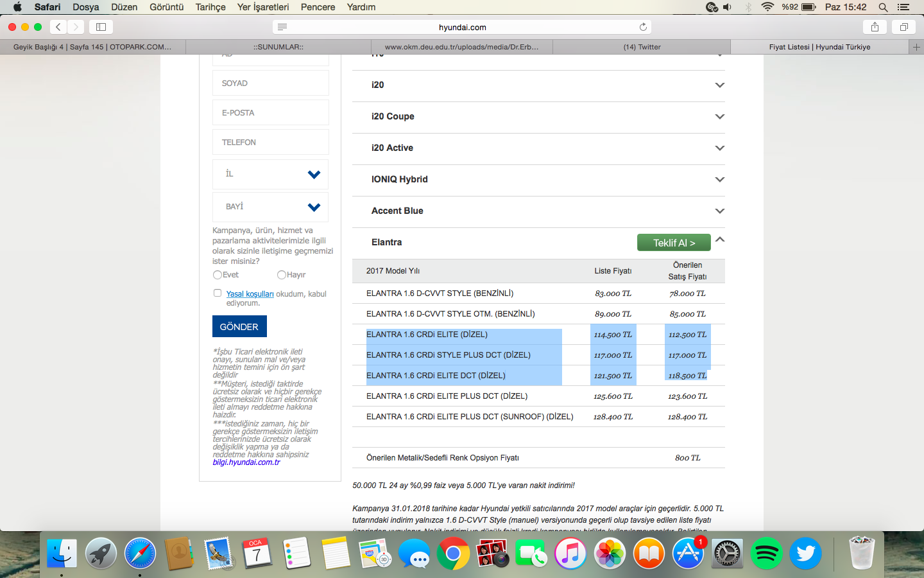The height and width of the screenshot is (578, 924).
Task: Expand the IONIQ Hybrid model row
Action: coord(538,179)
